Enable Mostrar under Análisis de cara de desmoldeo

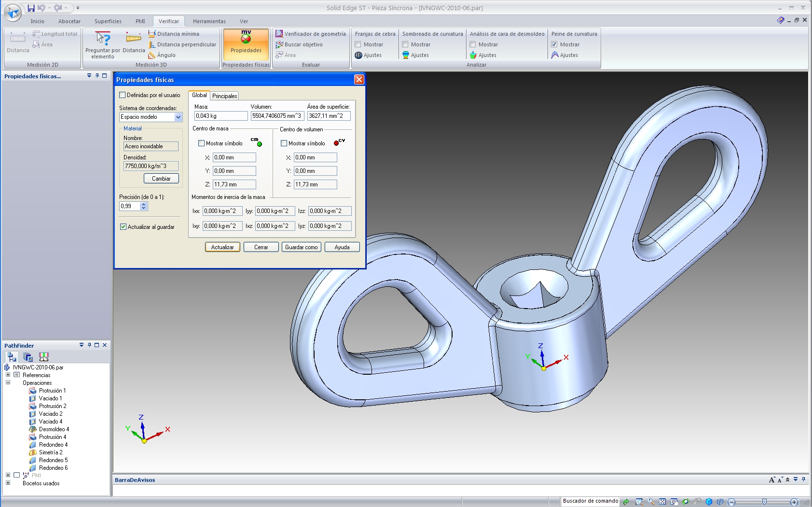(473, 44)
